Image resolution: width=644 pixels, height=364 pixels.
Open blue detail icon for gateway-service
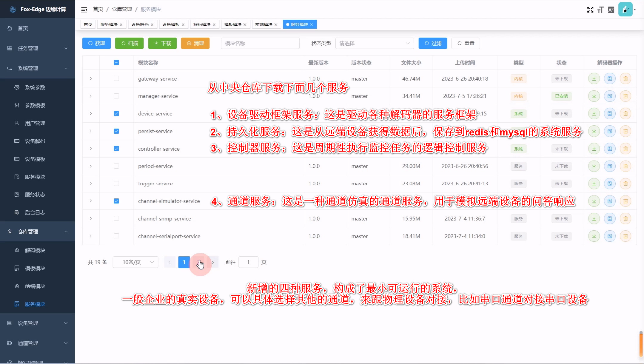(x=610, y=79)
